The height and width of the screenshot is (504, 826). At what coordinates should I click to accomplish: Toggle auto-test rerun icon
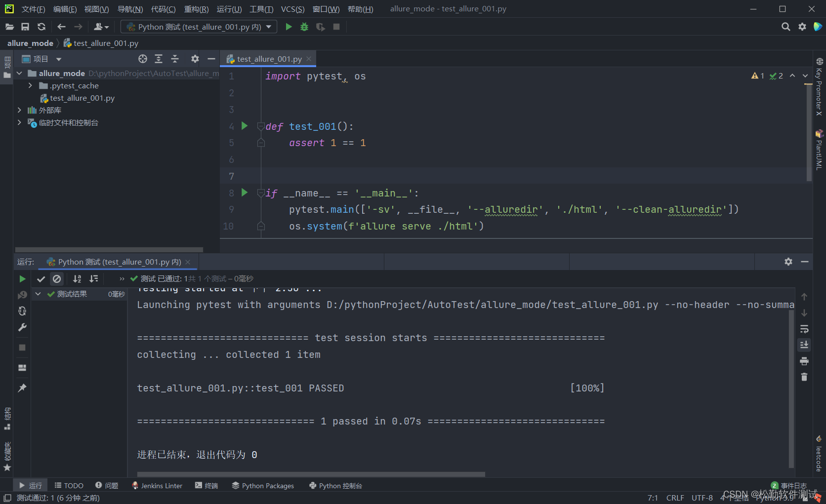22,311
